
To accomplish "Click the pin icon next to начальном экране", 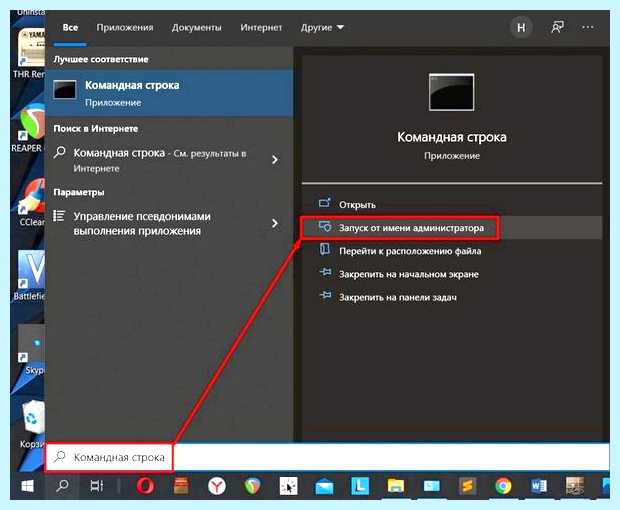I will (325, 272).
